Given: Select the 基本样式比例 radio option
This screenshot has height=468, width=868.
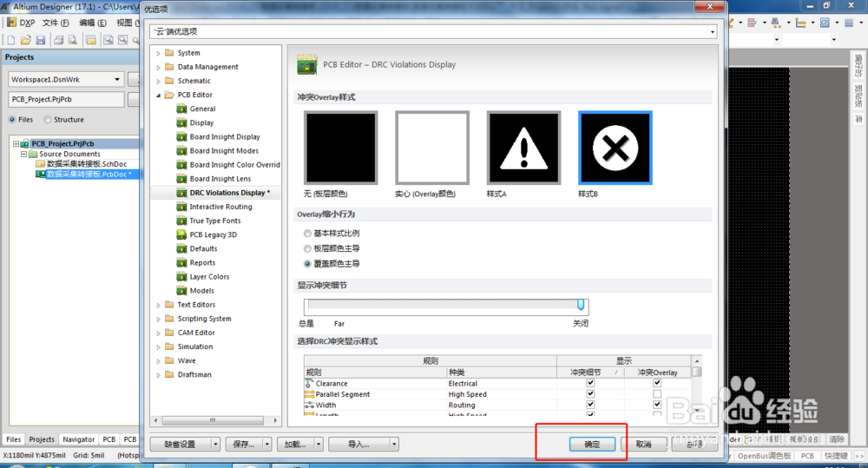Looking at the screenshot, I should (307, 234).
